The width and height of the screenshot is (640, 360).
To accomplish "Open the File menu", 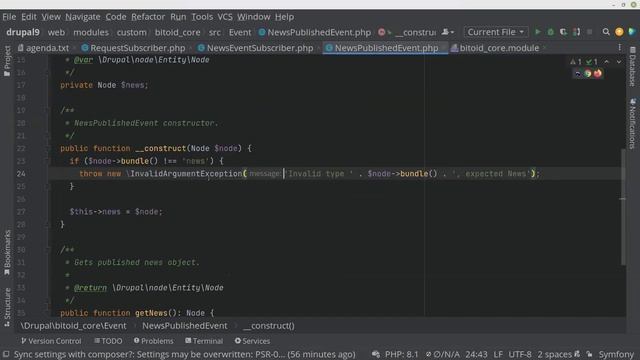I will coord(9,17).
